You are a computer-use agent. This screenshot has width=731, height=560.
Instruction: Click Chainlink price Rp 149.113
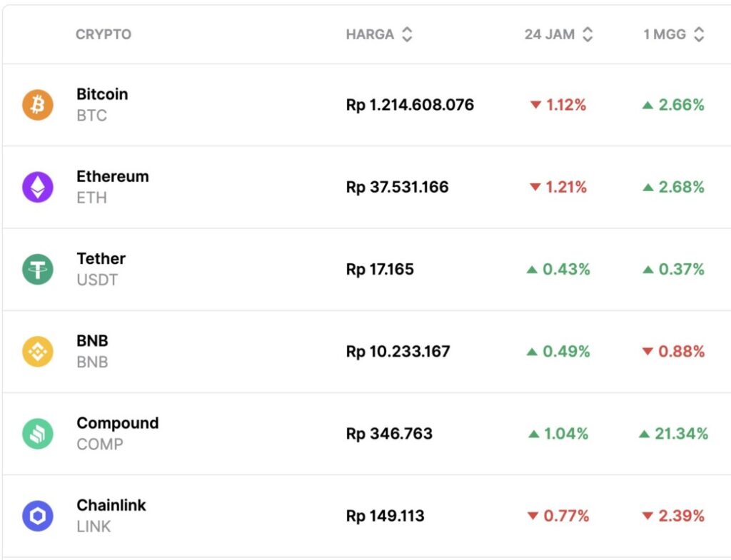tap(385, 516)
